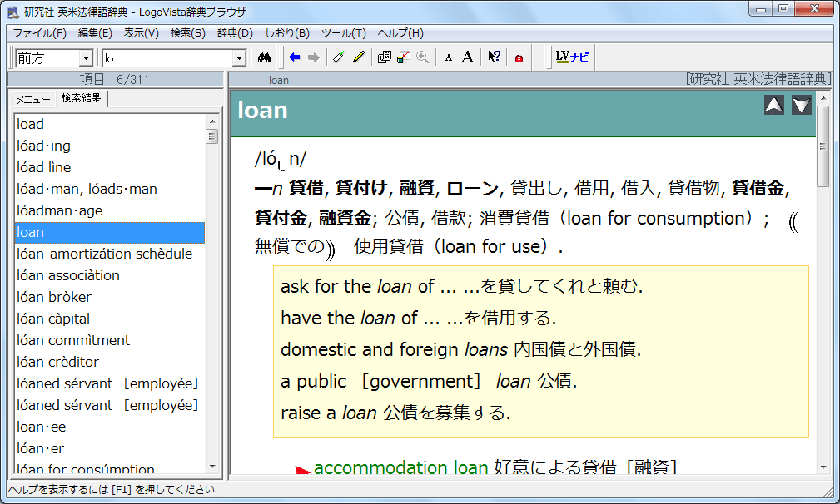Open the 編集(E) menu
This screenshot has height=504, width=840.
95,33
